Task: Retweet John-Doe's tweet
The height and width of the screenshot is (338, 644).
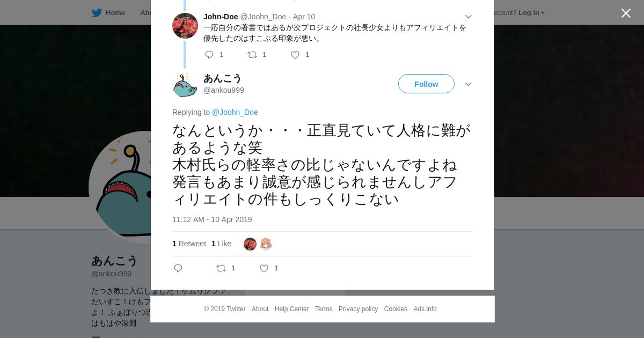Action: point(252,55)
